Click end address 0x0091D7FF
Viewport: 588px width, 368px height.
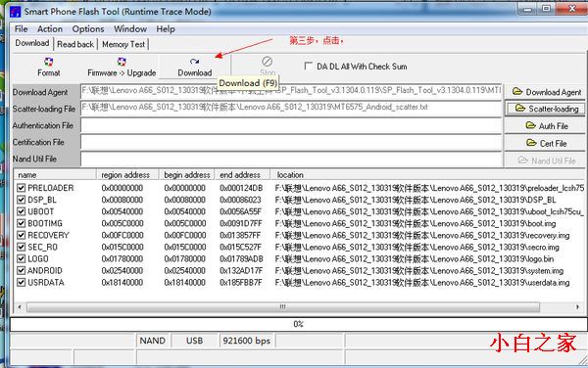coord(241,223)
